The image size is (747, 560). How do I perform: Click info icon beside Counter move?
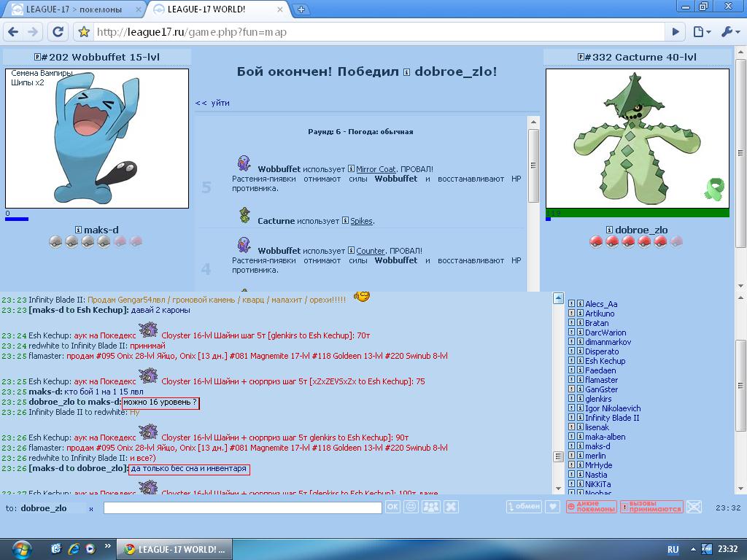point(351,251)
